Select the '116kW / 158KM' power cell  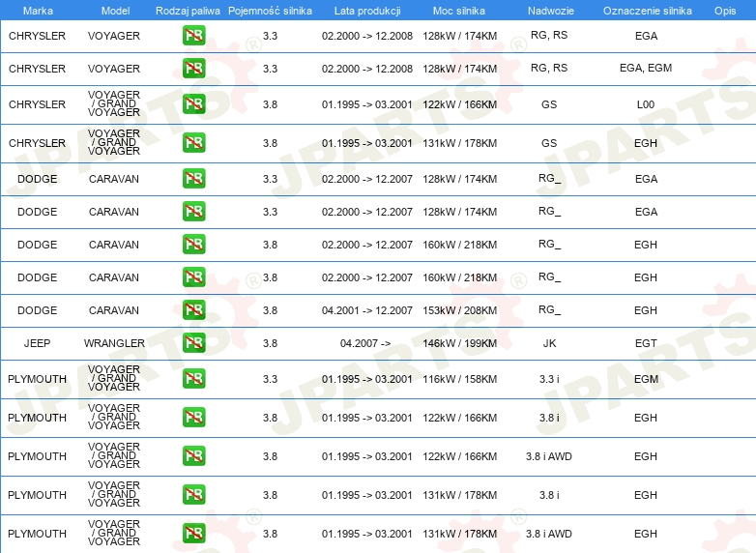460,379
